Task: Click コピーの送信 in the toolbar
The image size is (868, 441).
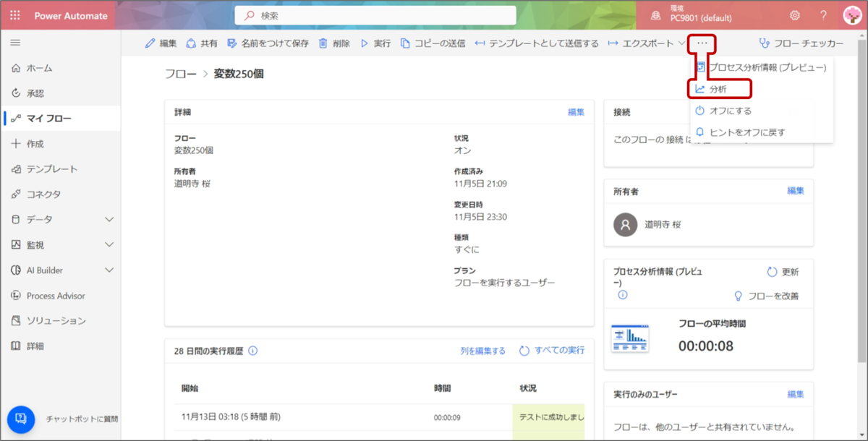Action: click(433, 43)
